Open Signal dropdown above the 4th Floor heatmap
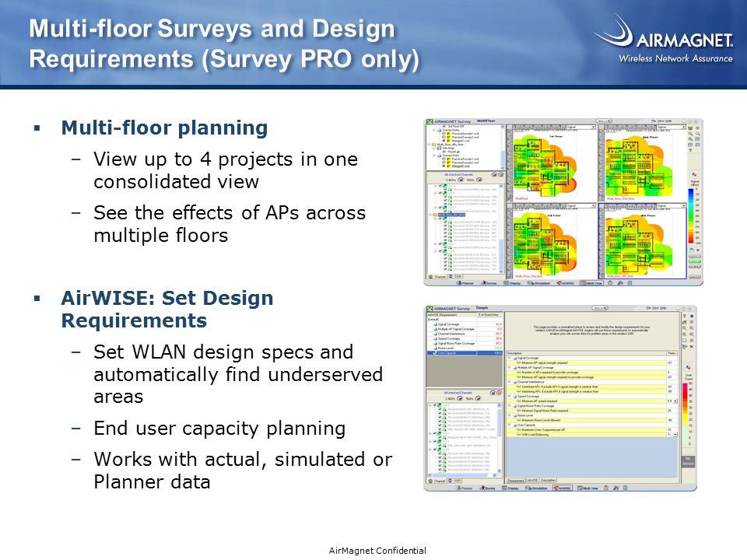 pyautogui.click(x=672, y=205)
